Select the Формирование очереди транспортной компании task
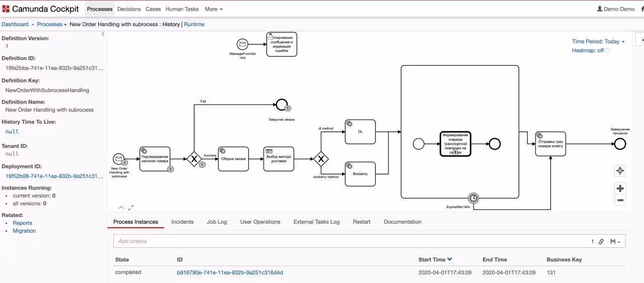644x283 pixels. point(455,144)
